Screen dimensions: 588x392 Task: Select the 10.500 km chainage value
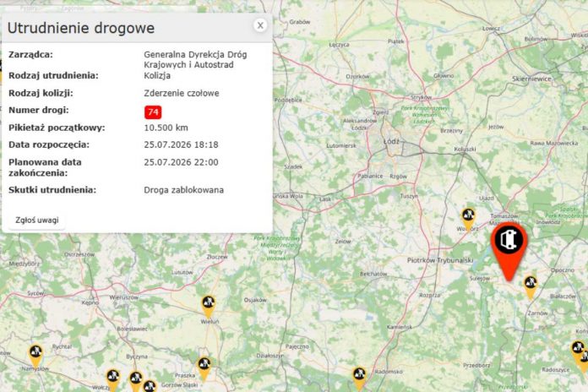(x=166, y=128)
